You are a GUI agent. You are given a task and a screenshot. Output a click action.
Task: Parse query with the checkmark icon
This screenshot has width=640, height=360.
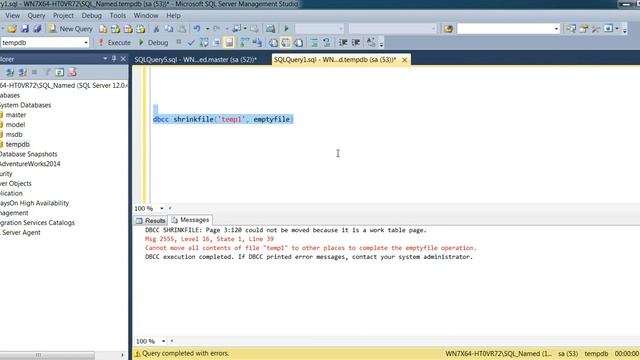(191, 42)
